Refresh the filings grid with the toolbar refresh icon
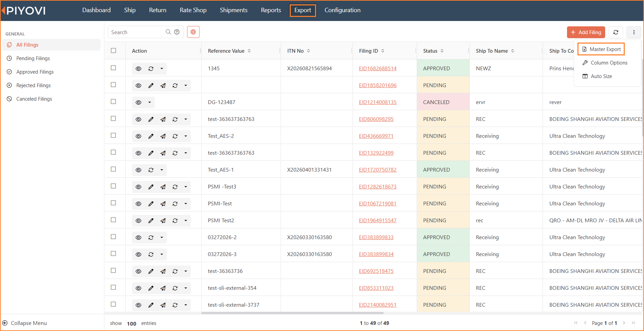The width and height of the screenshot is (644, 331). pos(616,32)
